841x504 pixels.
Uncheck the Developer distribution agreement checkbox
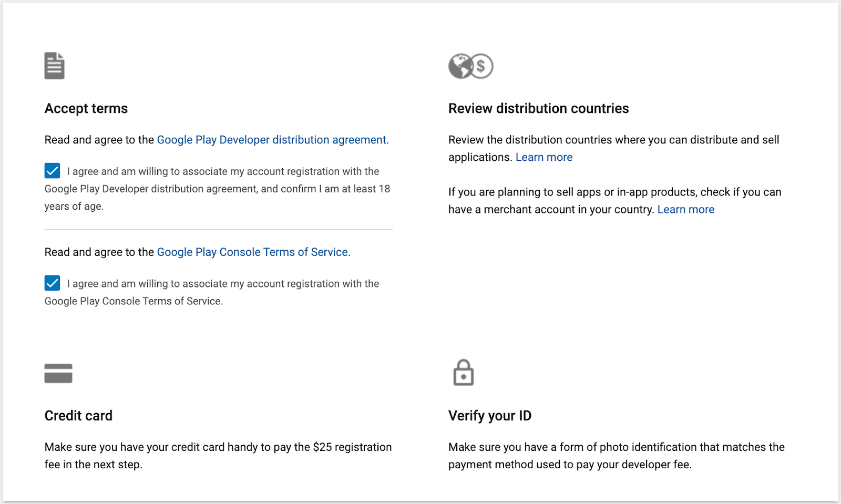[52, 171]
